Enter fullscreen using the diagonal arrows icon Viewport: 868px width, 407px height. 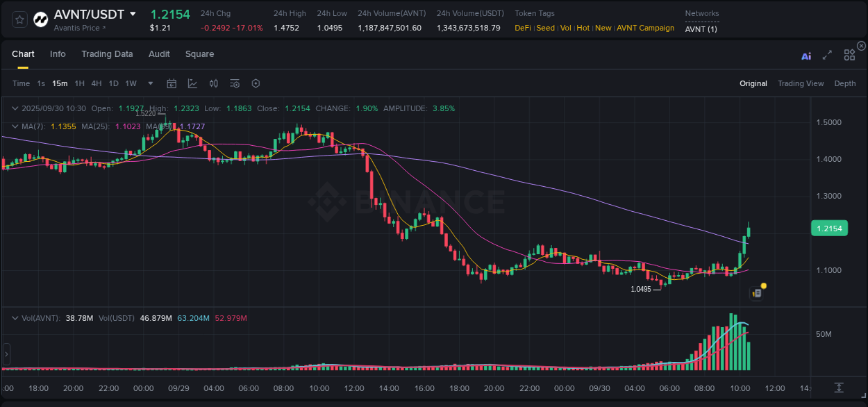click(x=827, y=55)
